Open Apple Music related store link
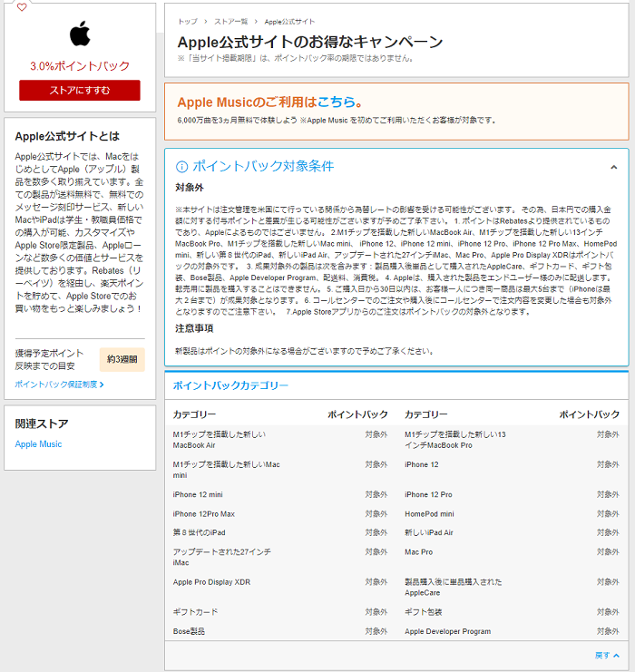 tap(39, 444)
